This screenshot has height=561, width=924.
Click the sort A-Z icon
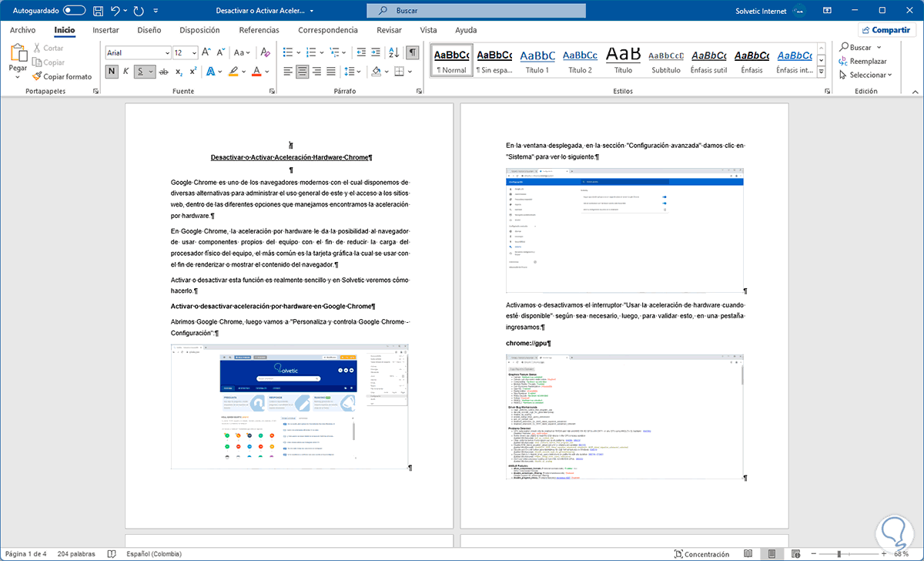click(x=393, y=52)
